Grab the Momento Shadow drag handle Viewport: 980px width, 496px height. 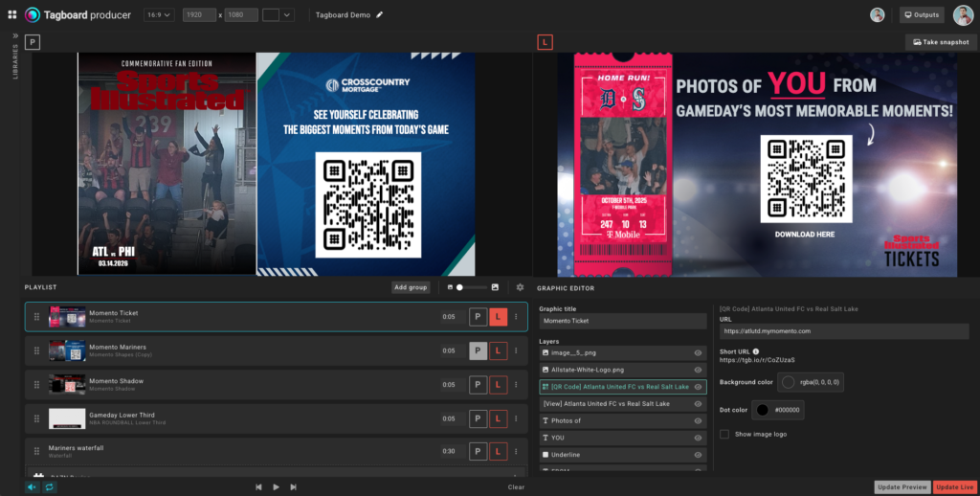point(37,385)
